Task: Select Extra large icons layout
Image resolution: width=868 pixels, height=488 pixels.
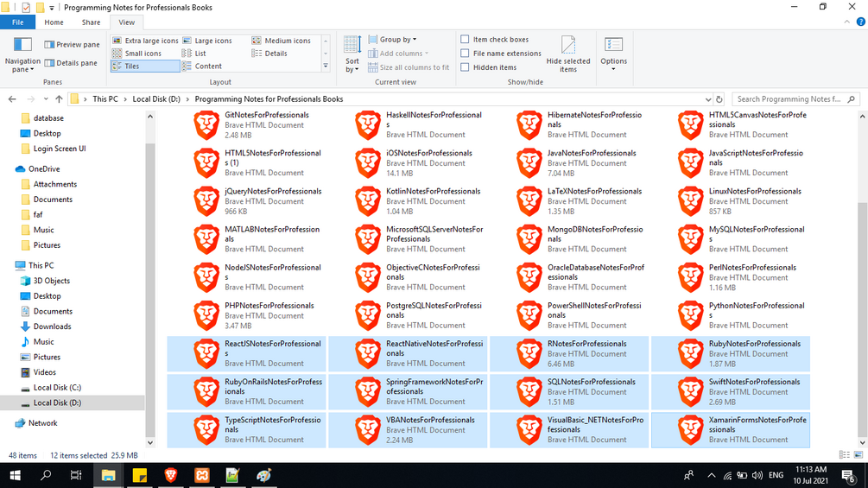Action: [x=145, y=41]
